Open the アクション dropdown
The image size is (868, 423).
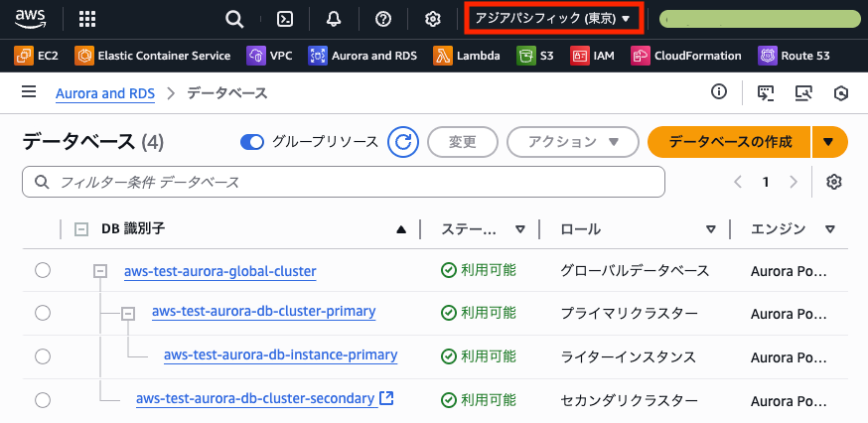[572, 142]
